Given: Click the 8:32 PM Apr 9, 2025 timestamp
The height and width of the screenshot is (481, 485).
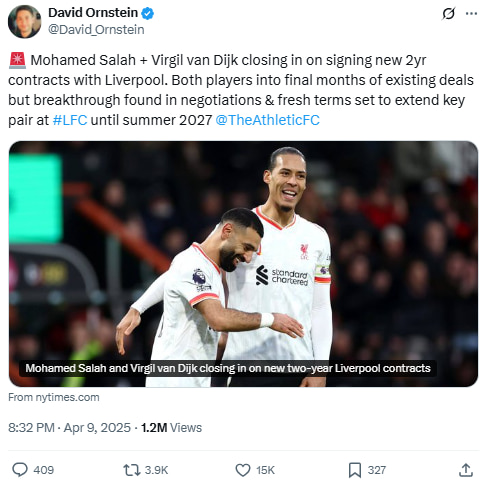Looking at the screenshot, I should [x=69, y=428].
